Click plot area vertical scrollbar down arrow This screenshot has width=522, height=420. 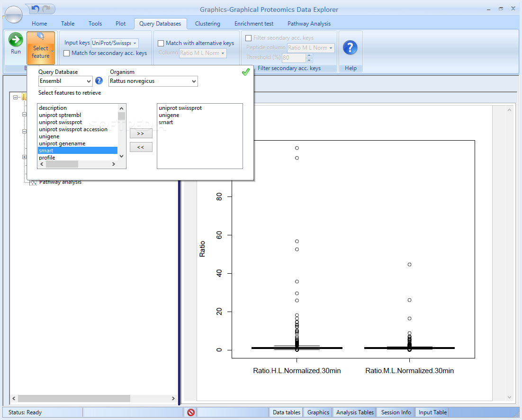tap(509, 397)
